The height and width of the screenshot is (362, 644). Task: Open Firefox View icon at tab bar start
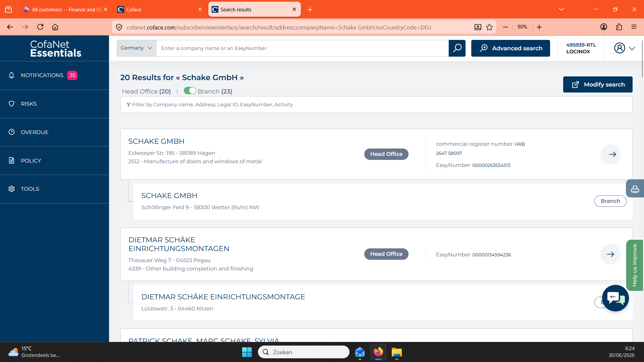[9, 10]
